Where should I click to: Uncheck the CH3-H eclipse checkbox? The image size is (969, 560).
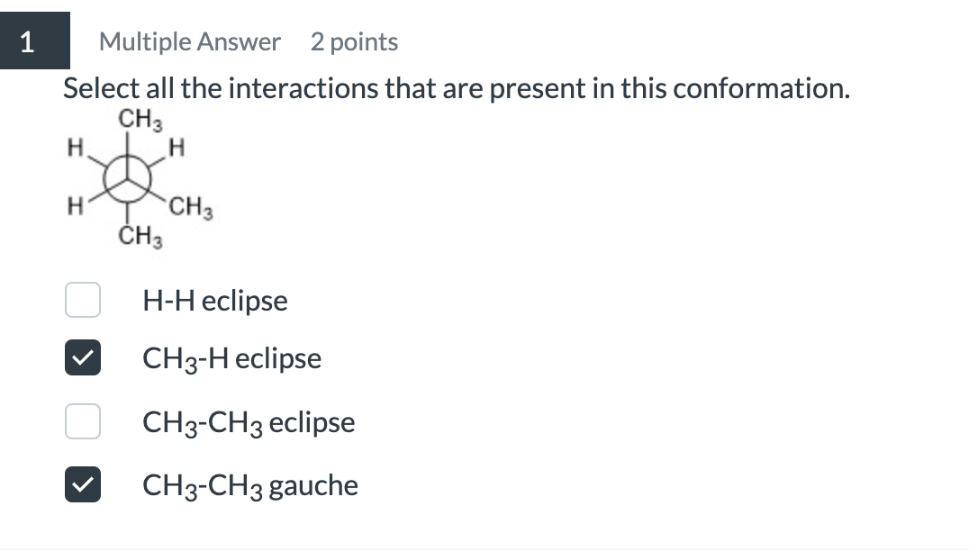coord(82,357)
